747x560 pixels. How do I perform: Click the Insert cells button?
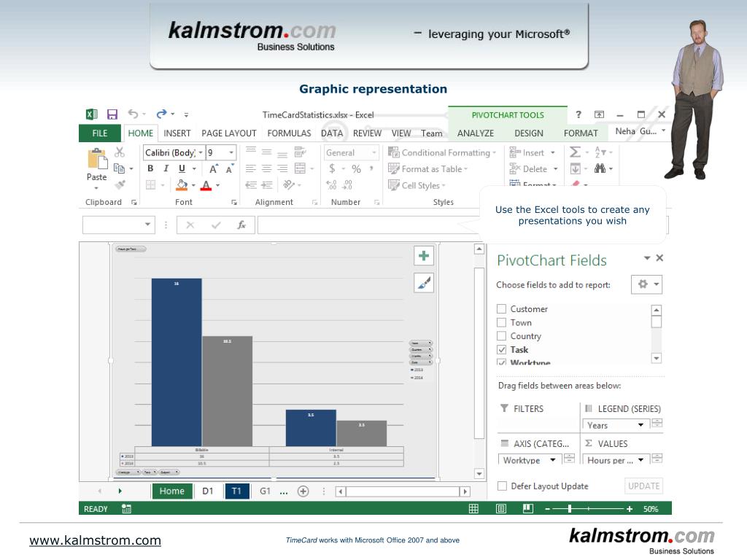click(532, 153)
